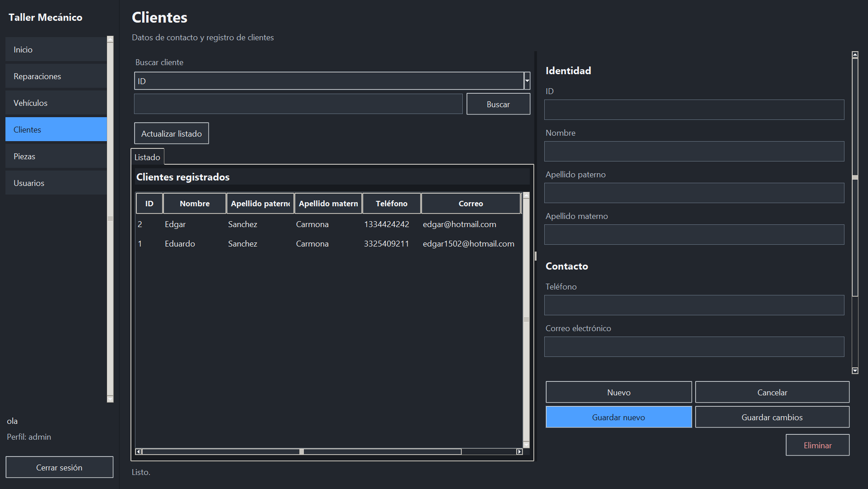The width and height of the screenshot is (868, 489).
Task: Click the Buscar button
Action: [498, 104]
